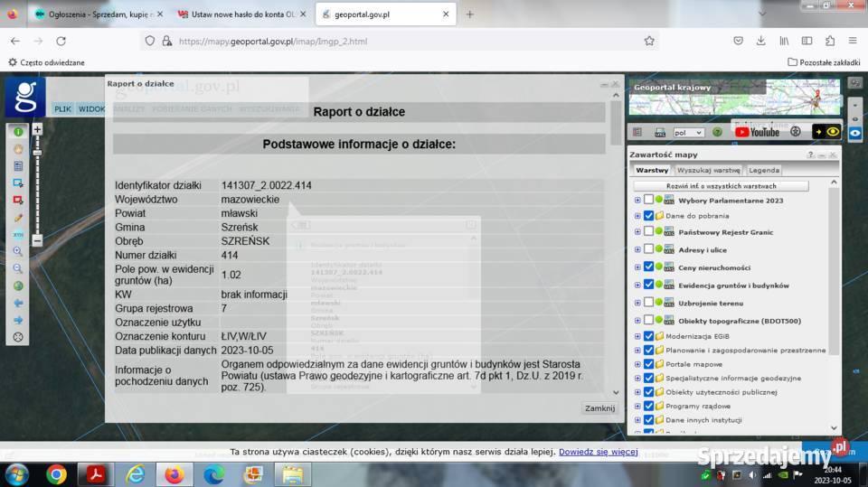This screenshot has height=487, width=868.
Task: Switch to the Legenda tab
Action: [x=764, y=170]
